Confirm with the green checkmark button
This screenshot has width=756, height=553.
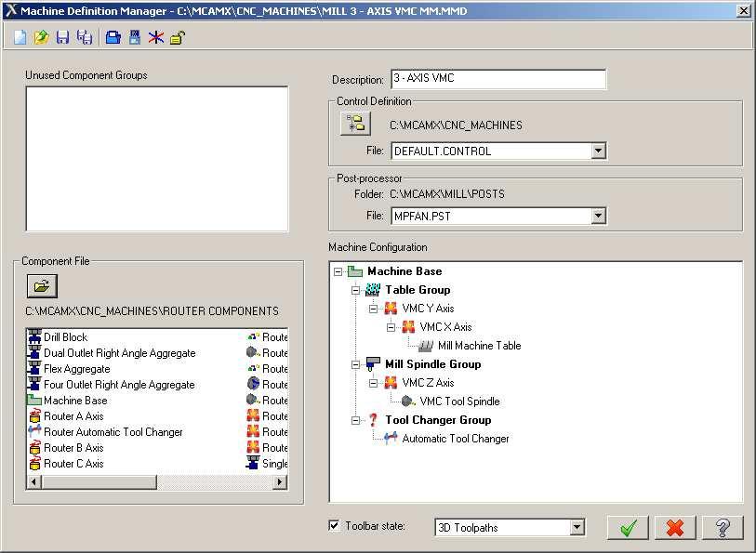click(x=629, y=528)
